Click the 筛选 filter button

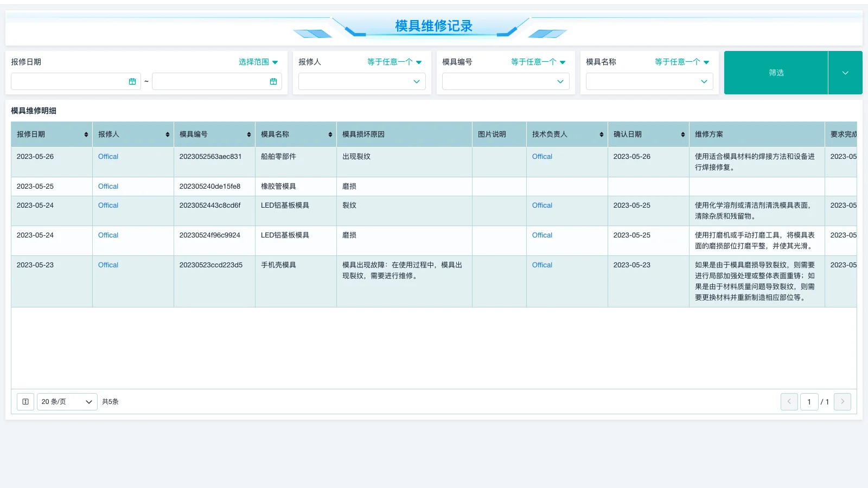(776, 72)
